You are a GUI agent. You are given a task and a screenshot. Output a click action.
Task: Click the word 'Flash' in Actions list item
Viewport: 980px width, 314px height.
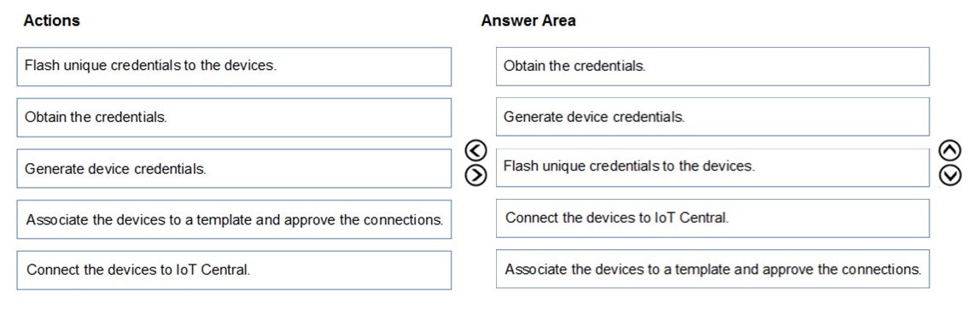tap(38, 66)
